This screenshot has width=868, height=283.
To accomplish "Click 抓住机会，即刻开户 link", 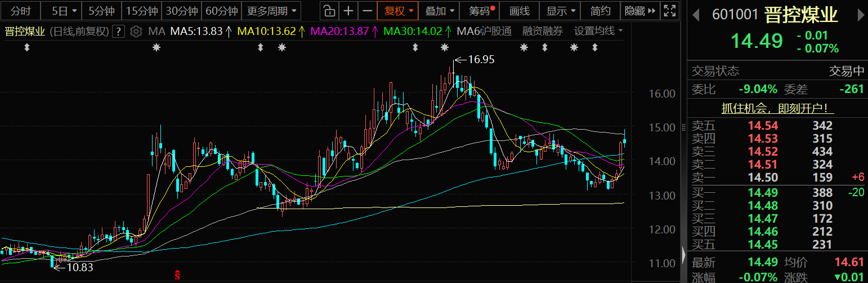I will tap(777, 108).
